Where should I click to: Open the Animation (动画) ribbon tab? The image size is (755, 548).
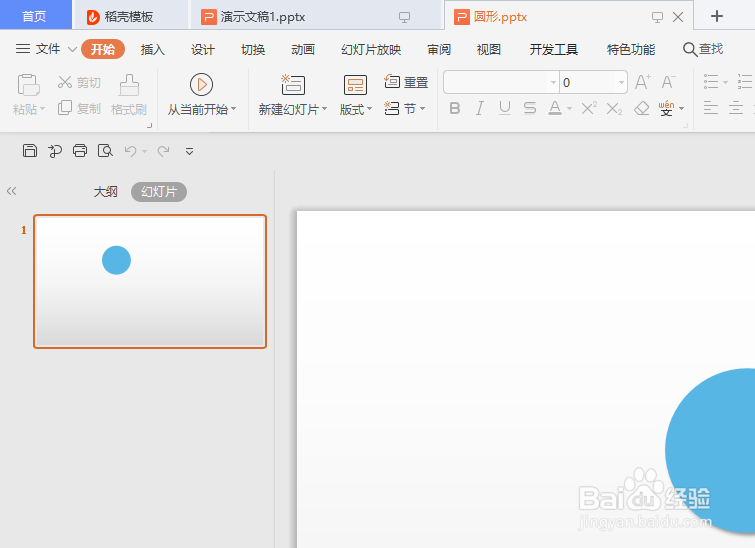(303, 49)
